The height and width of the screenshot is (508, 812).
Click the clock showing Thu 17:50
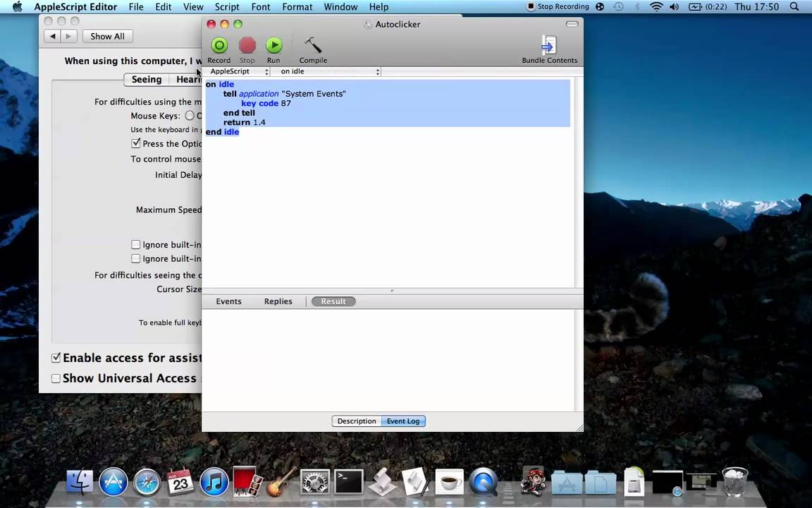pos(756,7)
